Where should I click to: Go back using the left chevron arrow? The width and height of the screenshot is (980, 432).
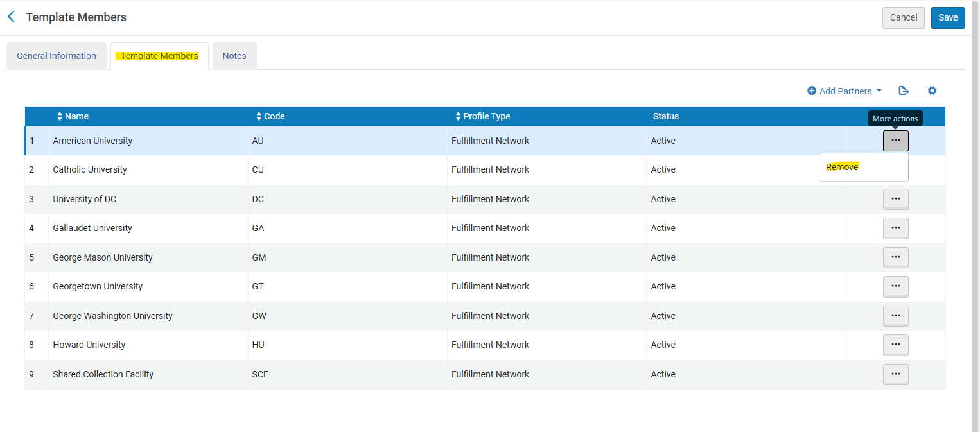(11, 17)
